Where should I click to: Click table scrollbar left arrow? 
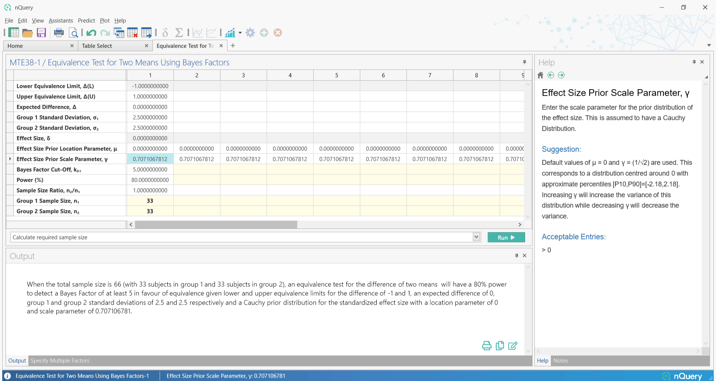(131, 224)
